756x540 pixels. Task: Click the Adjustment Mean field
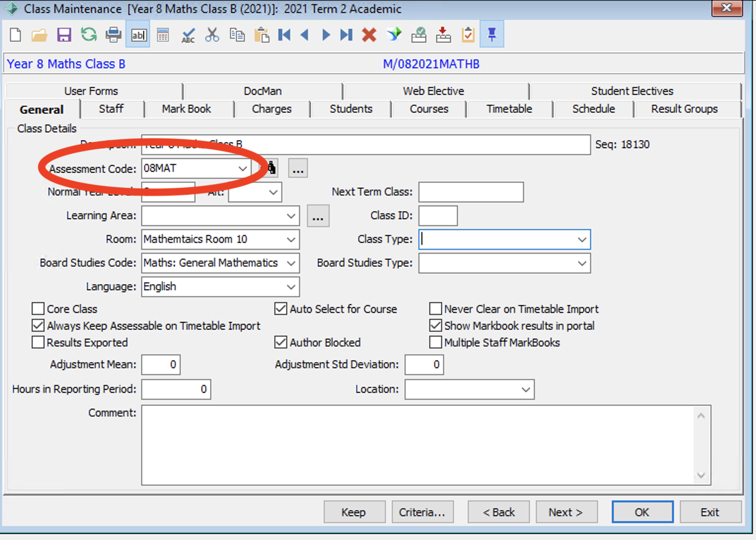click(161, 365)
